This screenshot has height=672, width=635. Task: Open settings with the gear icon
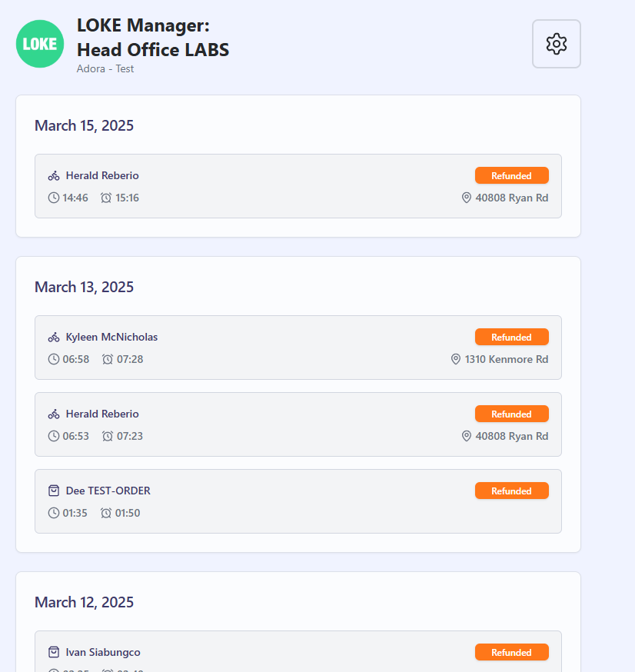click(556, 44)
